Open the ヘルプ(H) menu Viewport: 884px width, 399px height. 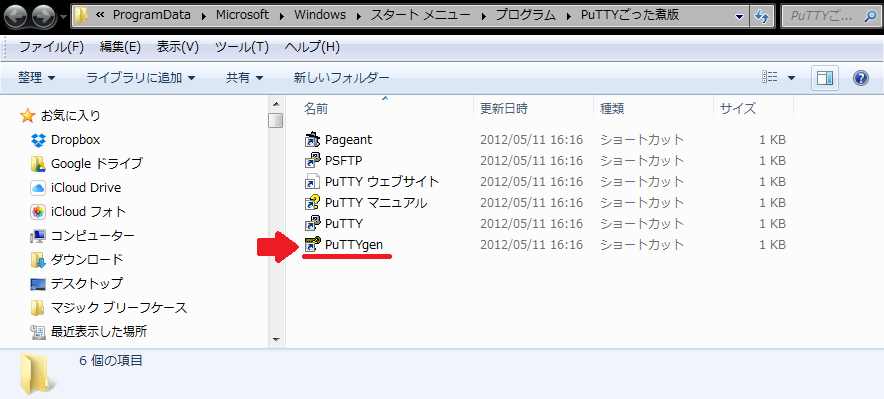click(312, 47)
